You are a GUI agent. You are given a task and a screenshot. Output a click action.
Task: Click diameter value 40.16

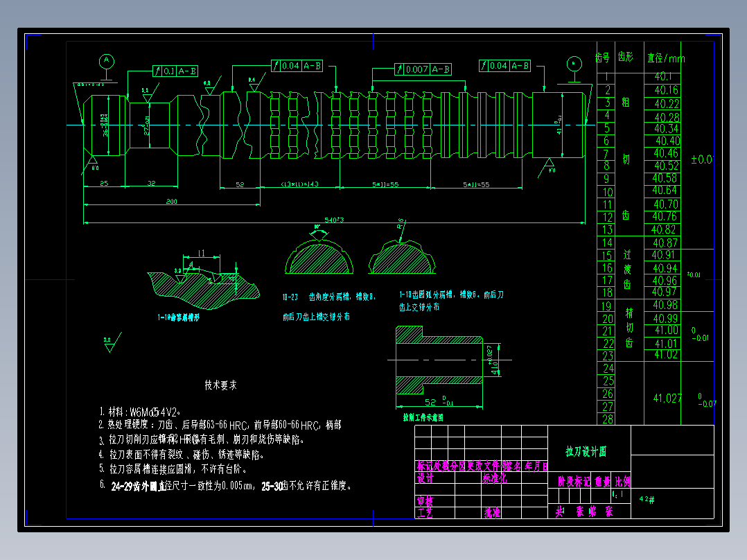coord(666,90)
